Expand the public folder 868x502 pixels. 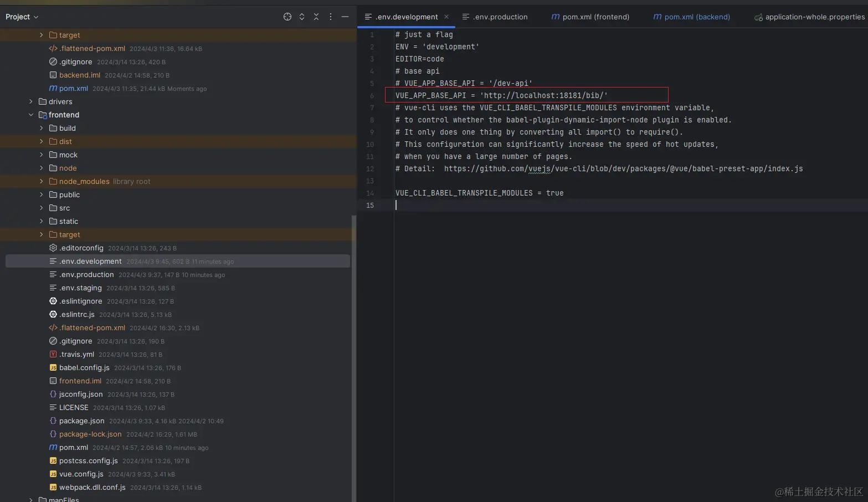pyautogui.click(x=42, y=194)
